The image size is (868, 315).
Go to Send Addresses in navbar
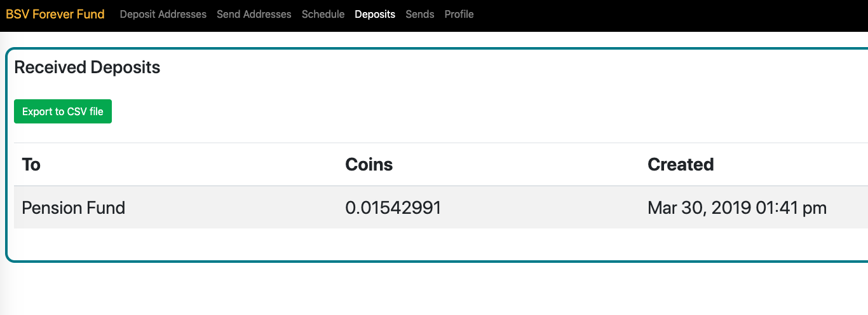click(254, 14)
